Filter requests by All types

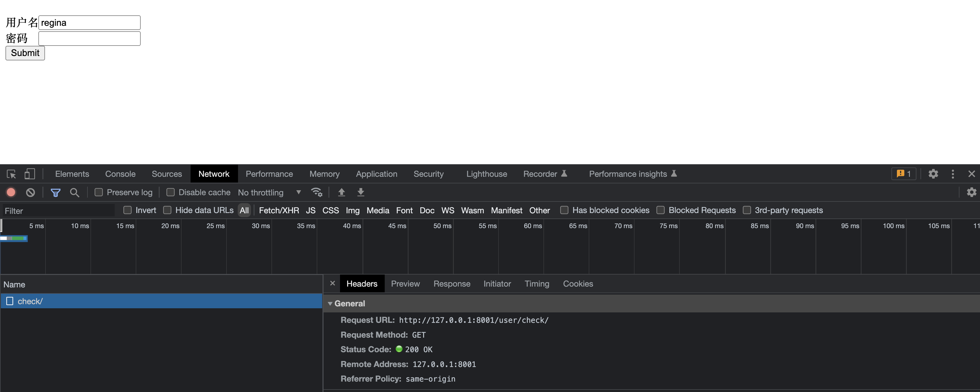(x=244, y=210)
